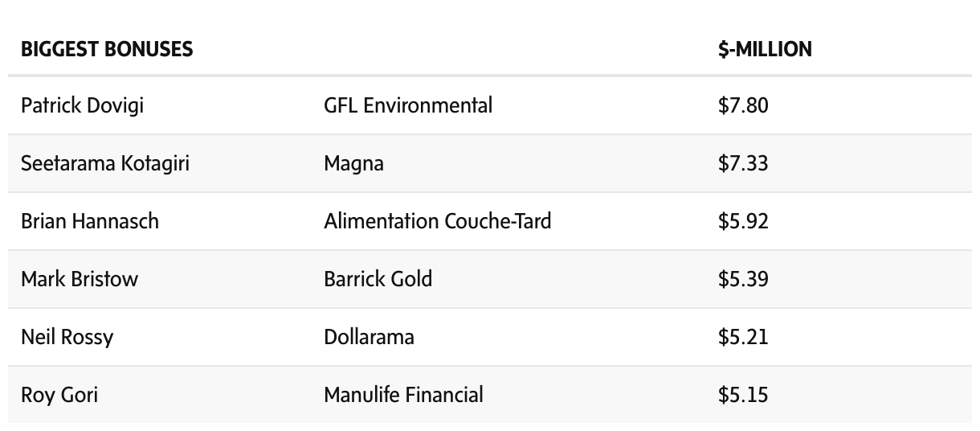Click the $5.15 bonus figure
Screen dimensions: 980x431
point(743,395)
